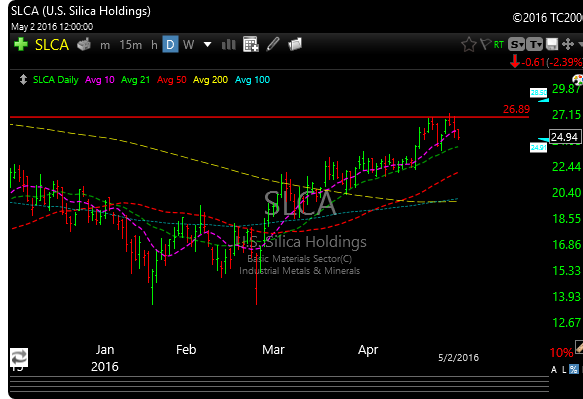Click the refresh arrows icon at bottom left
Screen dimensions: 583x399
[19, 358]
